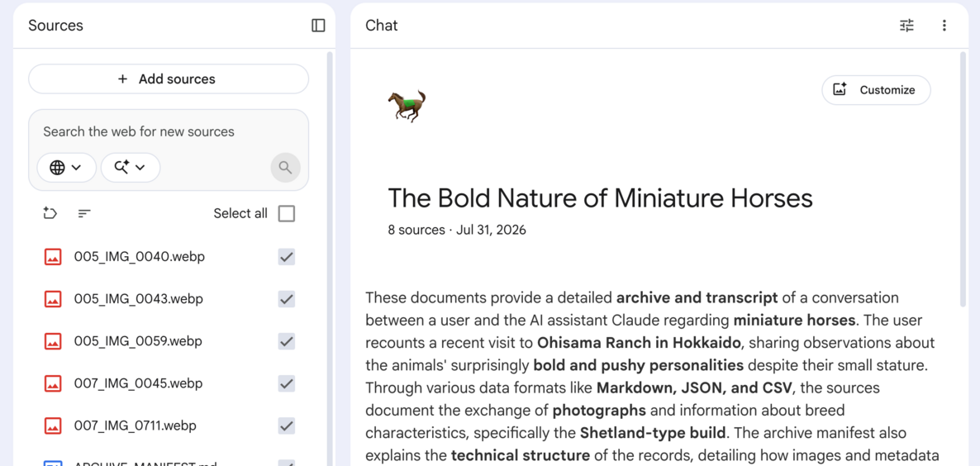The width and height of the screenshot is (980, 466).
Task: Uncheck source 005_IMG_0040.webp
Action: pyautogui.click(x=286, y=257)
